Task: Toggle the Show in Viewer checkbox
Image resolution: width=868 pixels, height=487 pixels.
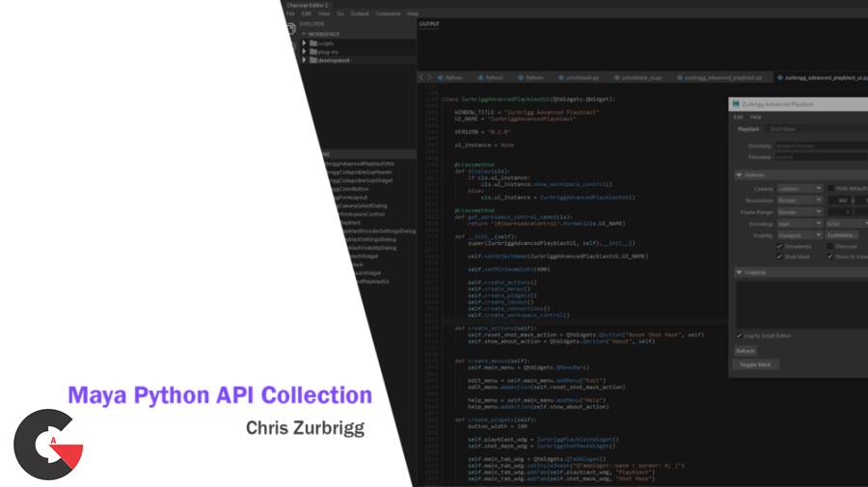Action: tap(830, 257)
